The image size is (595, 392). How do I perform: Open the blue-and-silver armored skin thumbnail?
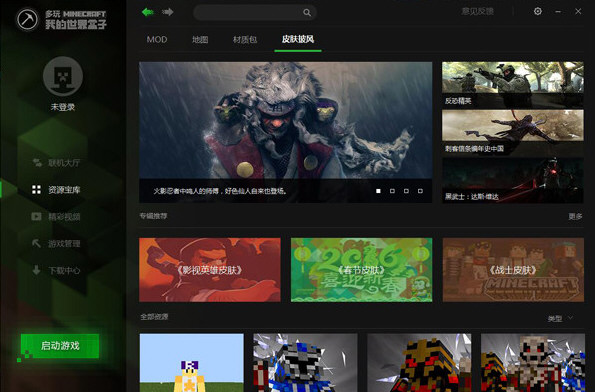(x=305, y=363)
